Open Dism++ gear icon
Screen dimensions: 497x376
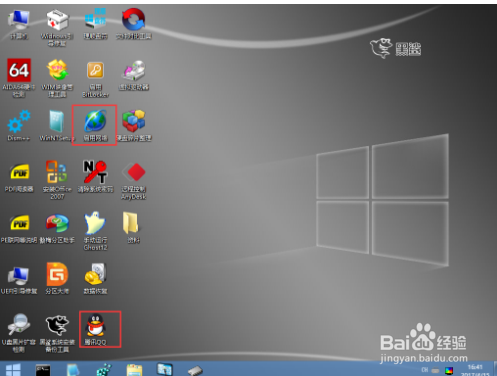[x=19, y=126]
